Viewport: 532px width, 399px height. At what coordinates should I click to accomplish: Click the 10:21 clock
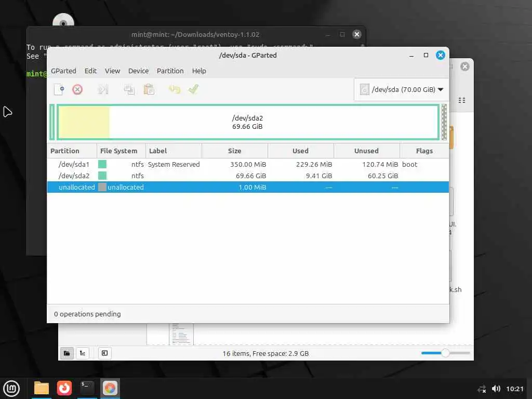click(x=515, y=389)
